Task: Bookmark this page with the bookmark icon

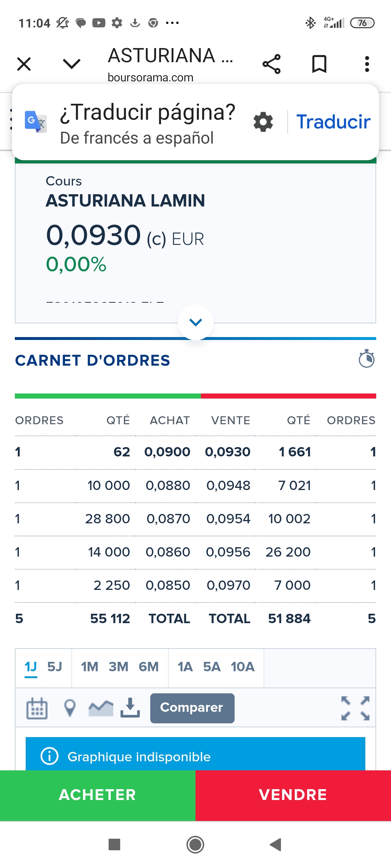Action: pos(319,64)
